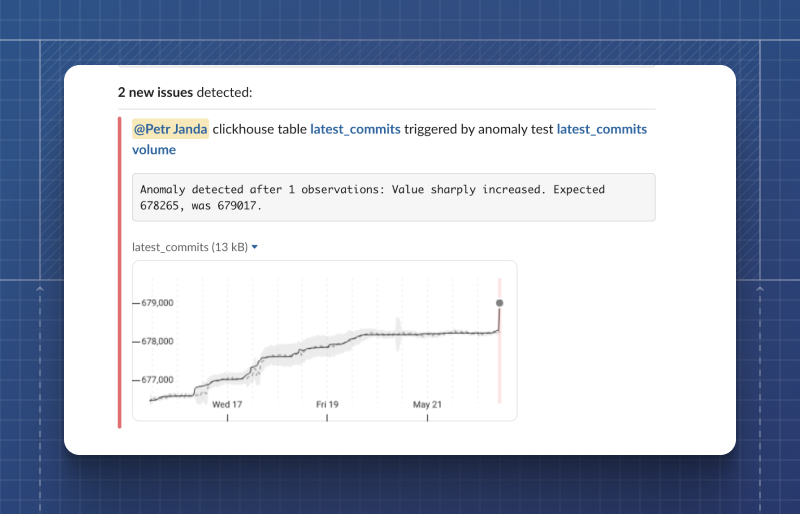800x514 pixels.
Task: Open the latest_commits volume test link
Action: pyautogui.click(x=389, y=139)
